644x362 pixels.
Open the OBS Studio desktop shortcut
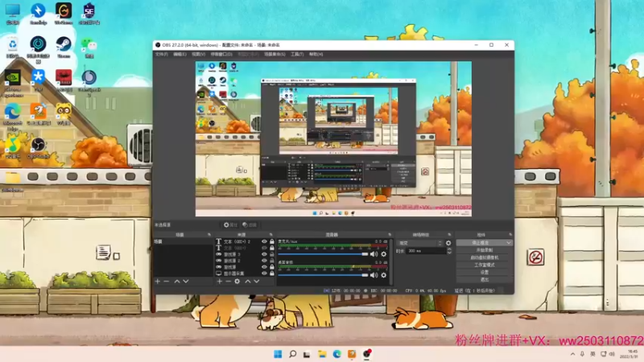tap(38, 147)
